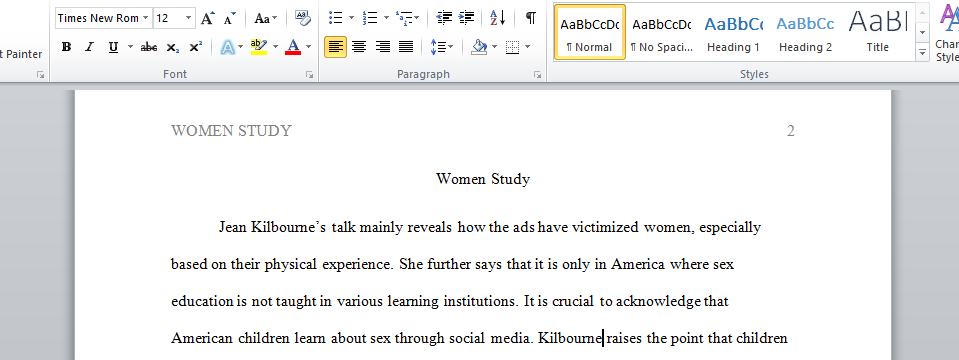The width and height of the screenshot is (959, 360).
Task: Toggle bold formatting
Action: (x=67, y=47)
